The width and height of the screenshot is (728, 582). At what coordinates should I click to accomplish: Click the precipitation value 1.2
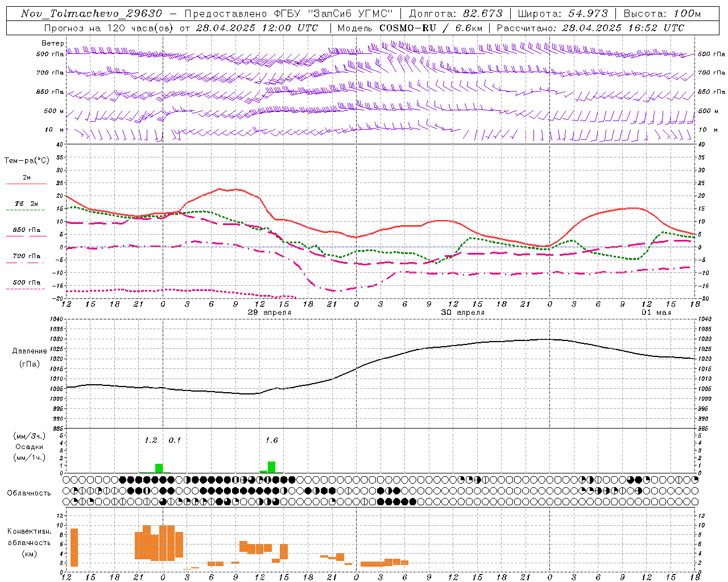click(x=151, y=440)
